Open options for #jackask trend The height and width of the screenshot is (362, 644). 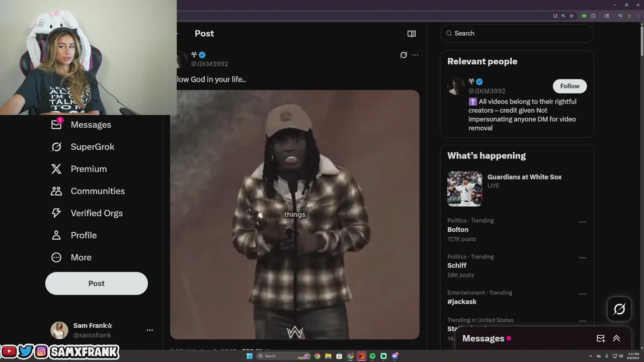click(x=583, y=294)
